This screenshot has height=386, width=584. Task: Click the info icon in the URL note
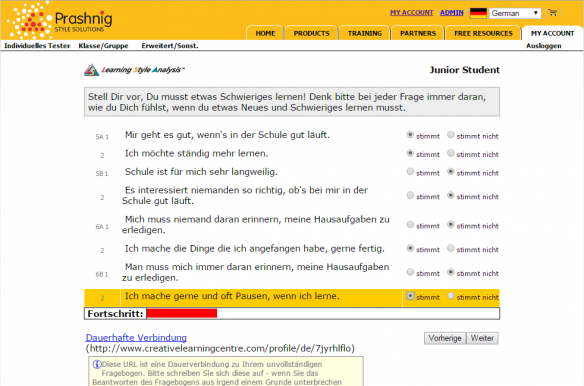[x=97, y=364]
